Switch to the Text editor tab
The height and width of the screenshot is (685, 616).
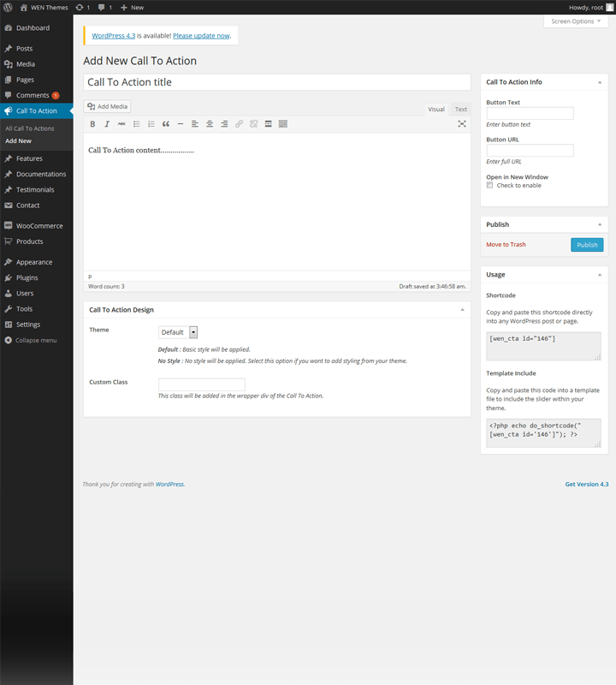[460, 109]
